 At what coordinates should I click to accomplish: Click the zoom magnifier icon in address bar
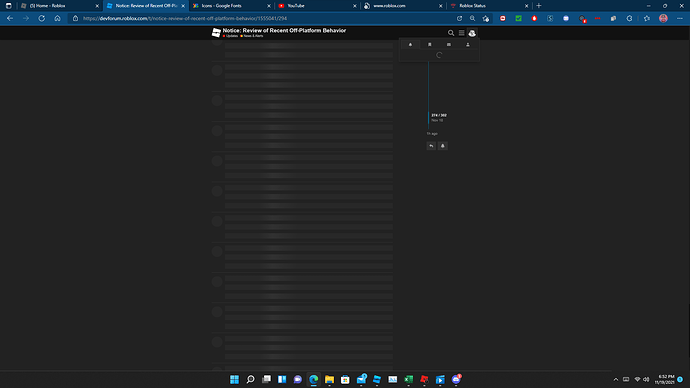(472, 18)
